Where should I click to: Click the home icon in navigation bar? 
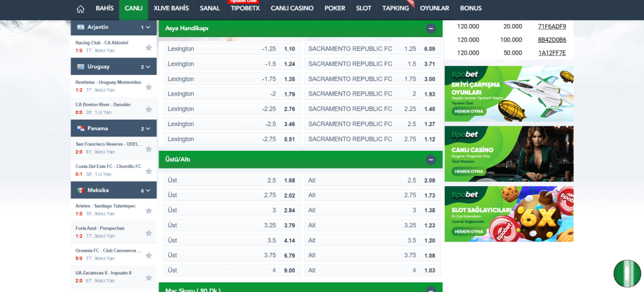[80, 9]
